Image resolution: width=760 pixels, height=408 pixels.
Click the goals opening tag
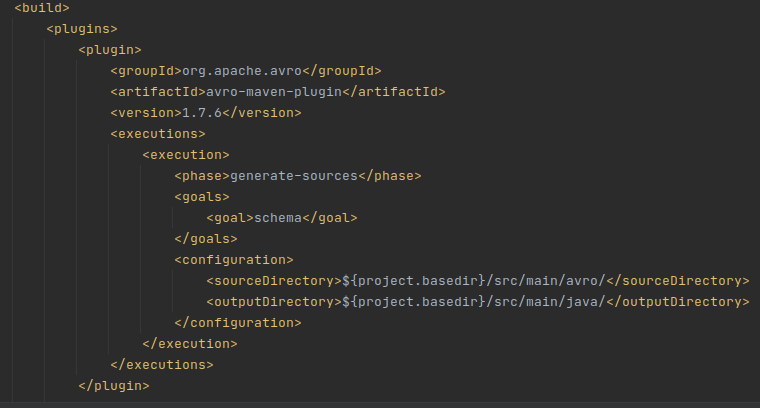(202, 197)
